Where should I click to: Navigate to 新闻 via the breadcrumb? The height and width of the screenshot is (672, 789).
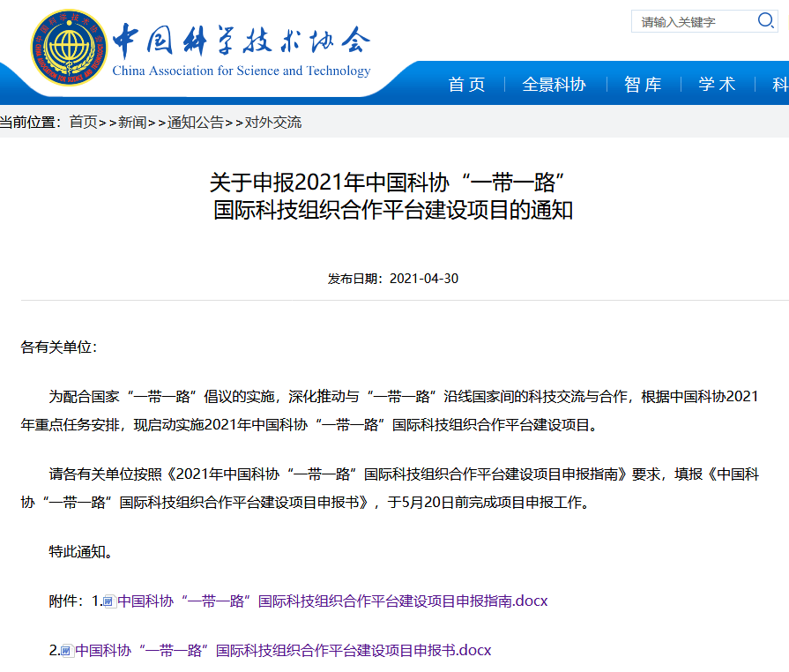coord(132,123)
